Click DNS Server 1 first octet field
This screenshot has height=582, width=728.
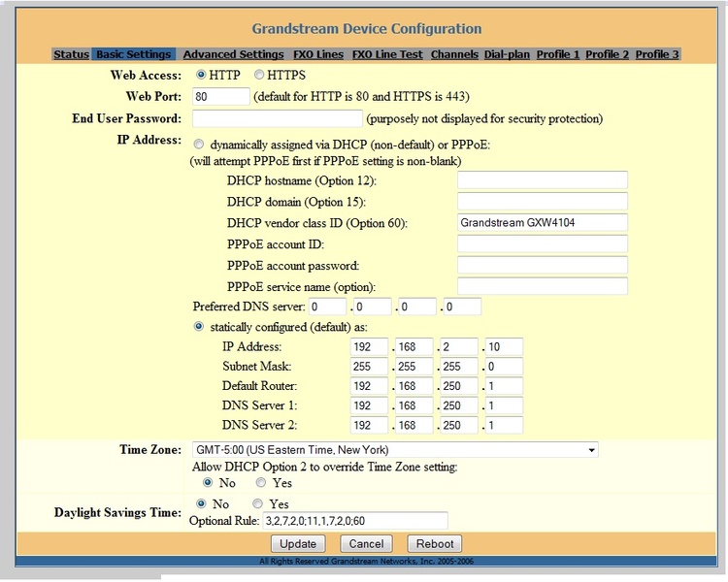point(369,405)
